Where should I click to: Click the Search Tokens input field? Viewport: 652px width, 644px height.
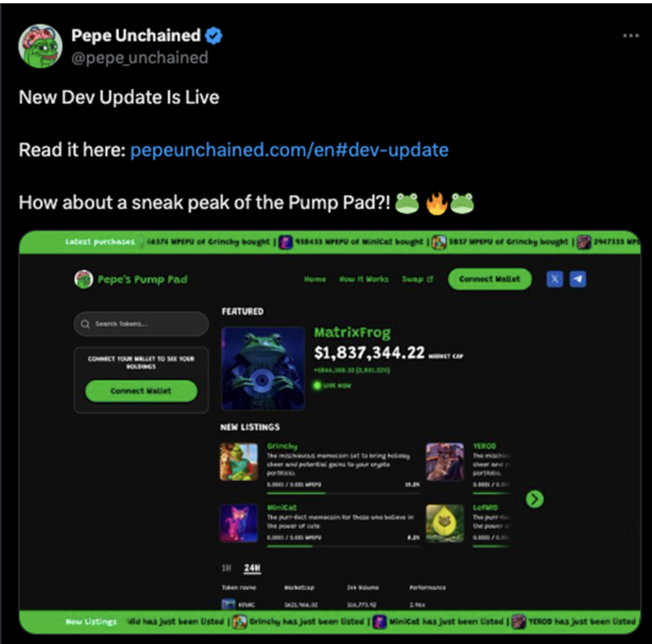point(141,324)
